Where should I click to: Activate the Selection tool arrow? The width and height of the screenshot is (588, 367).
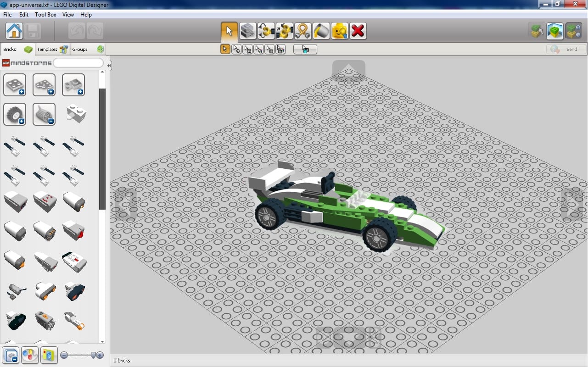(229, 31)
